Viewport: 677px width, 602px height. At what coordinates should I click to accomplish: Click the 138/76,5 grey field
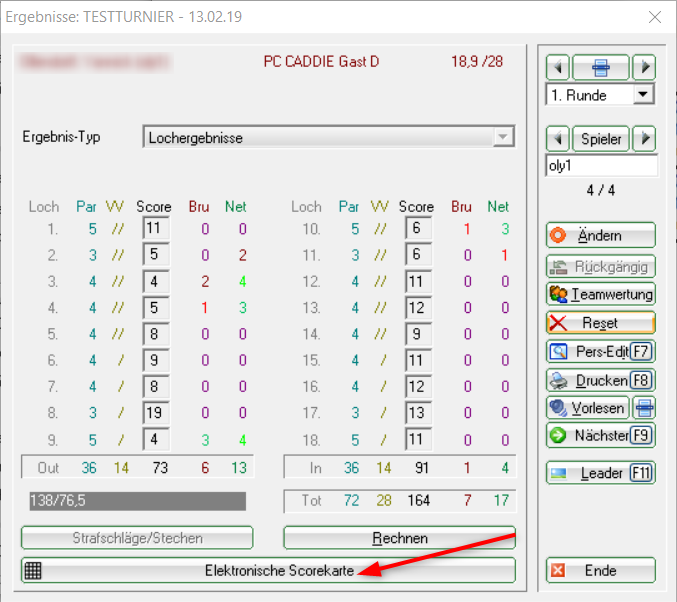click(x=137, y=501)
